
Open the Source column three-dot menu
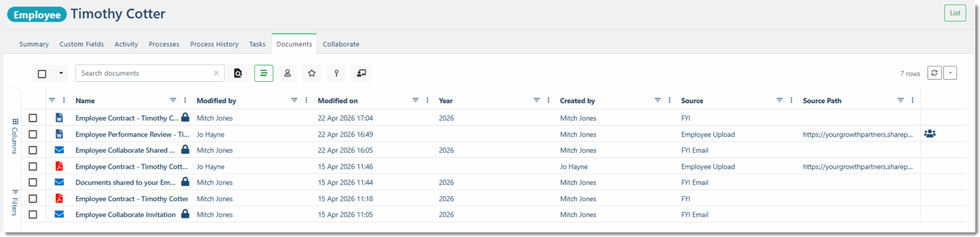pos(791,100)
